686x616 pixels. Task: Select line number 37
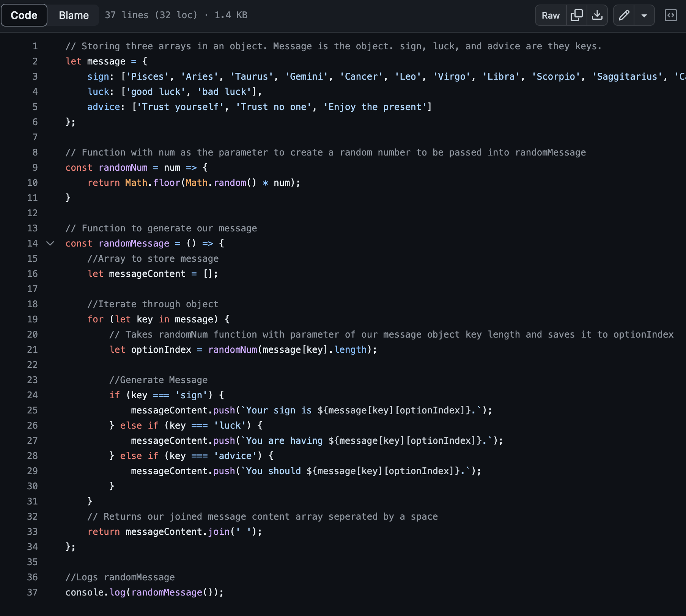point(32,592)
